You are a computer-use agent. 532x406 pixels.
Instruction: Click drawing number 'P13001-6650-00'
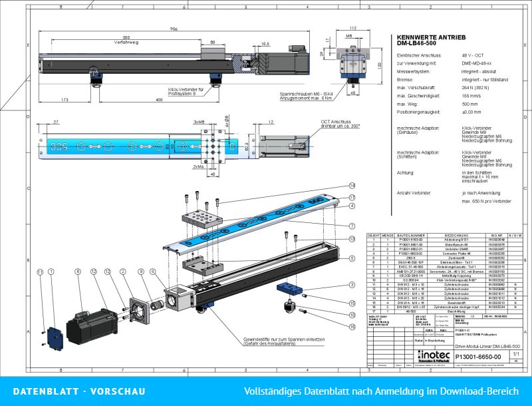(477, 357)
